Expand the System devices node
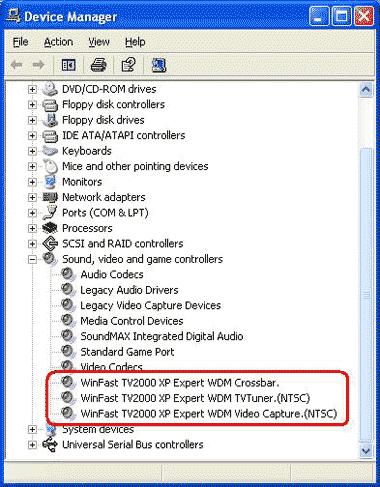Screen dimensions: 380x487 pyautogui.click(x=32, y=429)
